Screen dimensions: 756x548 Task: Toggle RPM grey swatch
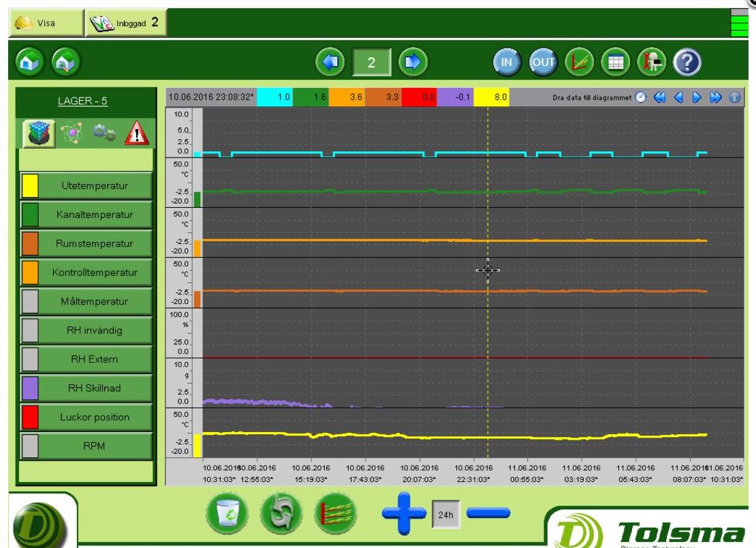(x=30, y=446)
